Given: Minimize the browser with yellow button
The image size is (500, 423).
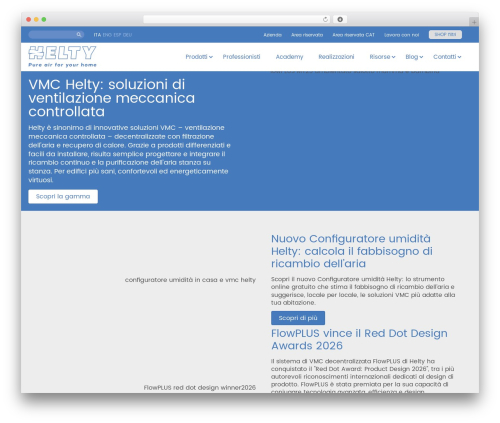Looking at the screenshot, I should click(36, 20).
